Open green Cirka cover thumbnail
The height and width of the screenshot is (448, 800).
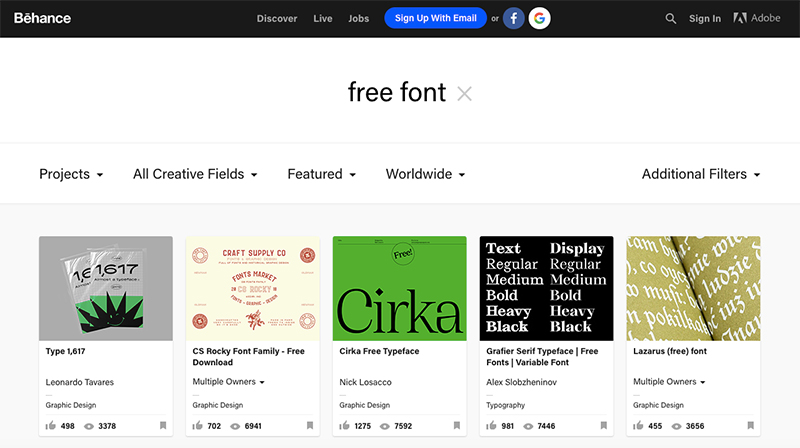tap(399, 288)
